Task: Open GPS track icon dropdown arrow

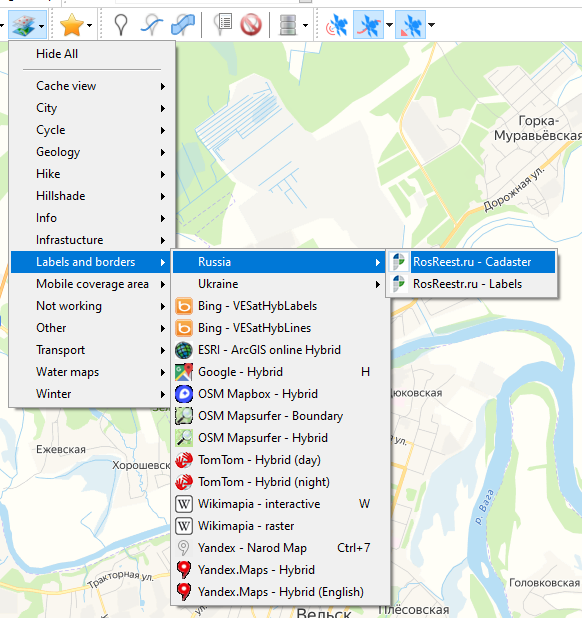Action: pos(389,25)
